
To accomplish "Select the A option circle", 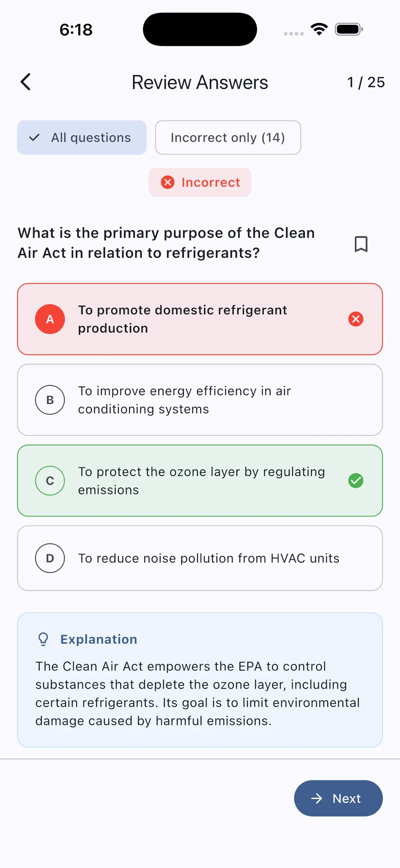I will [50, 319].
